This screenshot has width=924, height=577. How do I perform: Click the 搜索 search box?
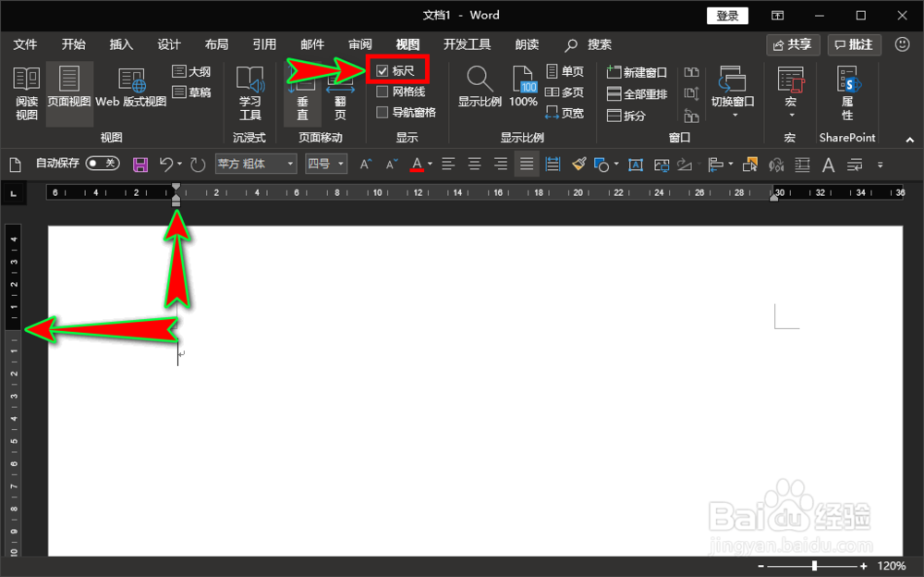(x=590, y=44)
